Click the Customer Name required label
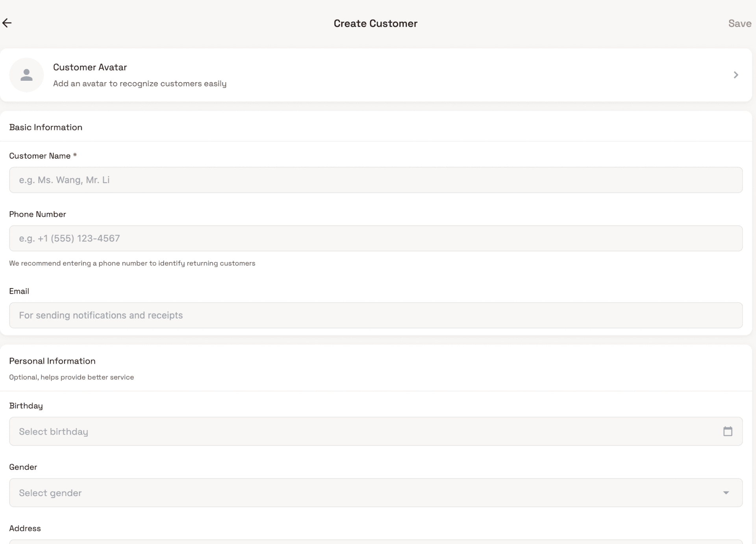Screen dimensions: 756x544 pyautogui.click(x=43, y=156)
